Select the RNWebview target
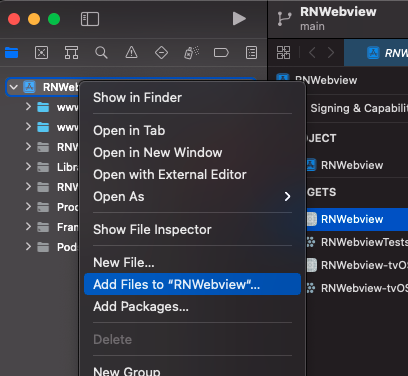The width and height of the screenshot is (408, 376). (357, 219)
